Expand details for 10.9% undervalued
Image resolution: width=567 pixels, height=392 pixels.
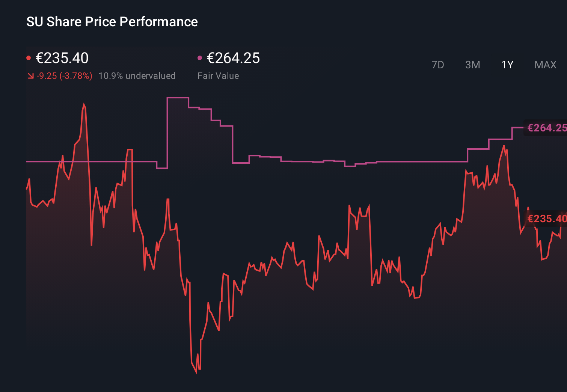click(137, 76)
